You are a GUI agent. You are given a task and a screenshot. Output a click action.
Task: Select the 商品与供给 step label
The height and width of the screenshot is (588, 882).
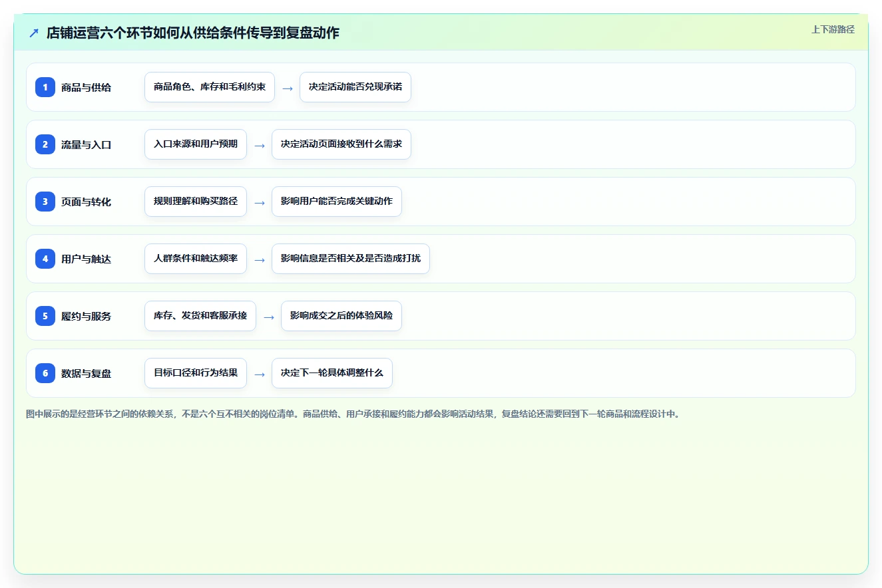point(87,87)
